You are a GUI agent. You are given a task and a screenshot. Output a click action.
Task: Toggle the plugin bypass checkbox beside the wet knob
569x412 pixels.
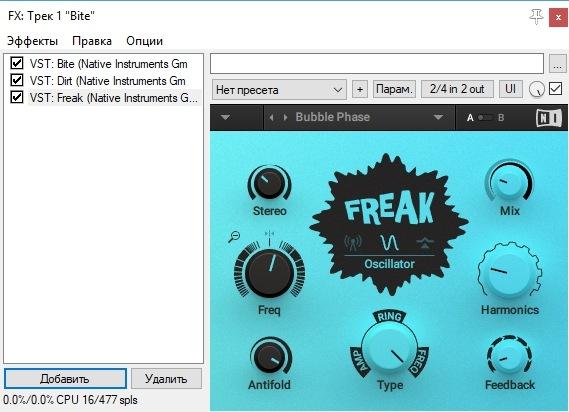[x=556, y=89]
